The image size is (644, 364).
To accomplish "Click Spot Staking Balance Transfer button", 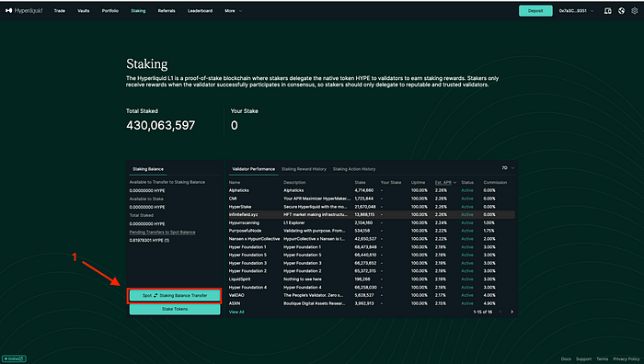I will [x=175, y=295].
